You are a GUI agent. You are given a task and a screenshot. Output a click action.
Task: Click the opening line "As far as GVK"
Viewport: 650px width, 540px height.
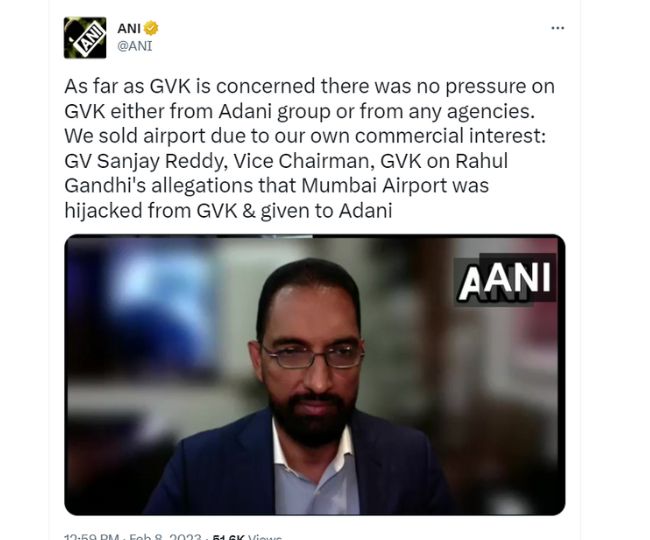[128, 86]
